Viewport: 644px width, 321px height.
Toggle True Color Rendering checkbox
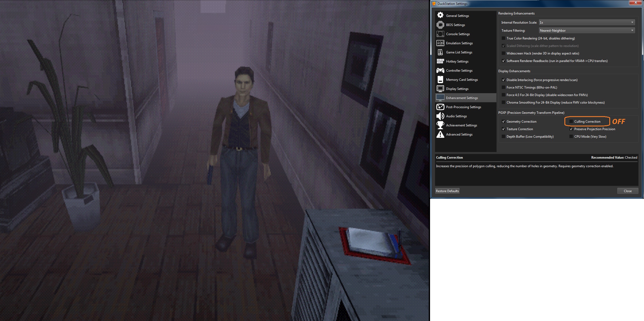tap(503, 38)
